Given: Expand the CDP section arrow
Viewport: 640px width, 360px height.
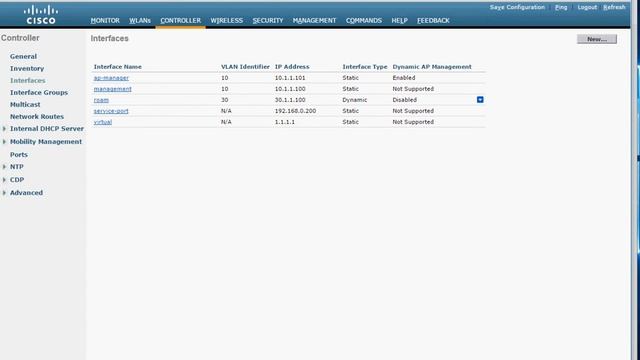Looking at the screenshot, I should tap(4, 180).
